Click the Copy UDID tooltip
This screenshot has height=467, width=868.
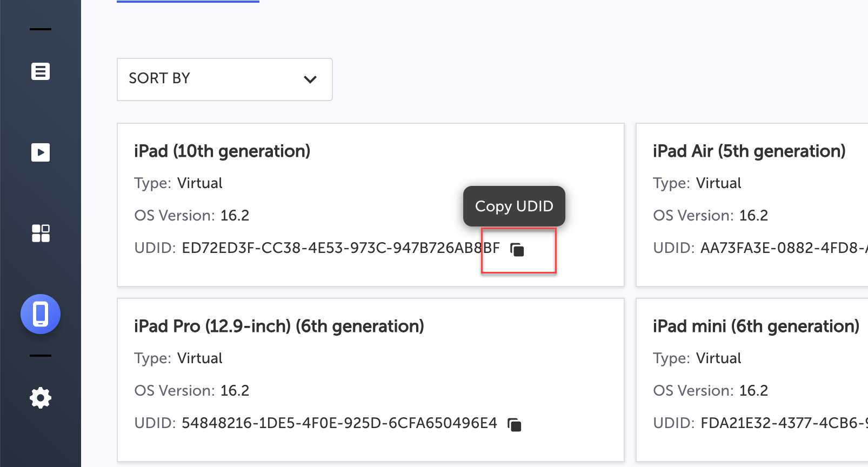(514, 206)
